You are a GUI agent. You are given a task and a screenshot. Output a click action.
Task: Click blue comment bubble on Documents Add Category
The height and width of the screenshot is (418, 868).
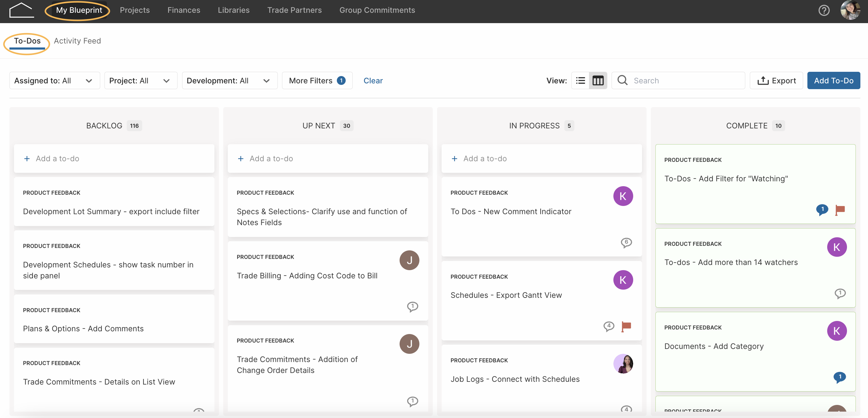pyautogui.click(x=839, y=377)
